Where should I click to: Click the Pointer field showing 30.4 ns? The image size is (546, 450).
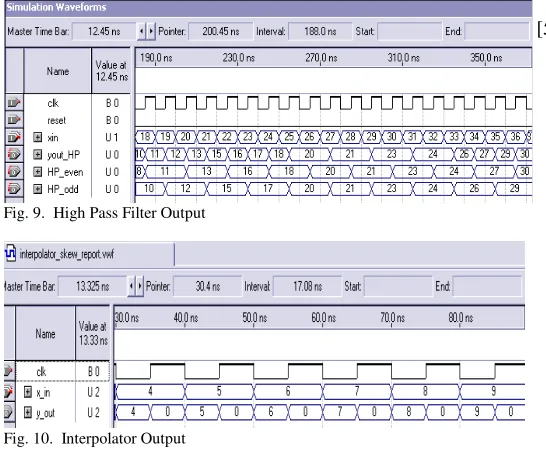click(208, 286)
